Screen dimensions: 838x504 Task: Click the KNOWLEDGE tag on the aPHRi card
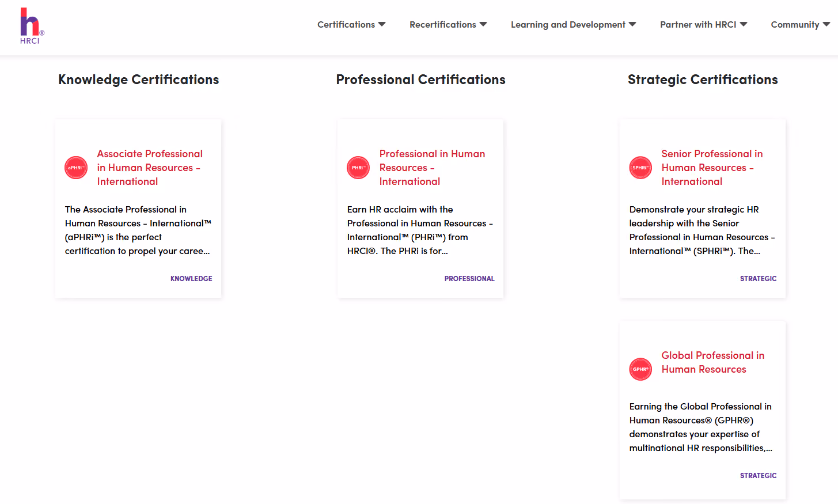[191, 279]
